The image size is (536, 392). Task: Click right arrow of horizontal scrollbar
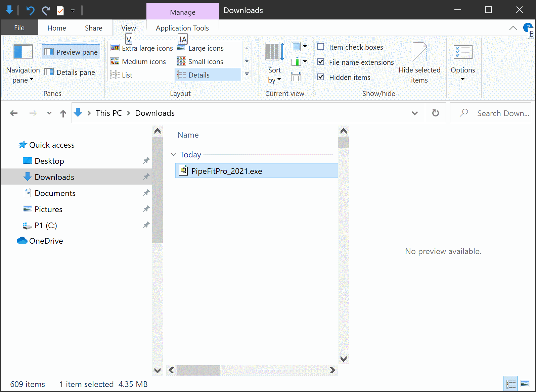pyautogui.click(x=332, y=370)
